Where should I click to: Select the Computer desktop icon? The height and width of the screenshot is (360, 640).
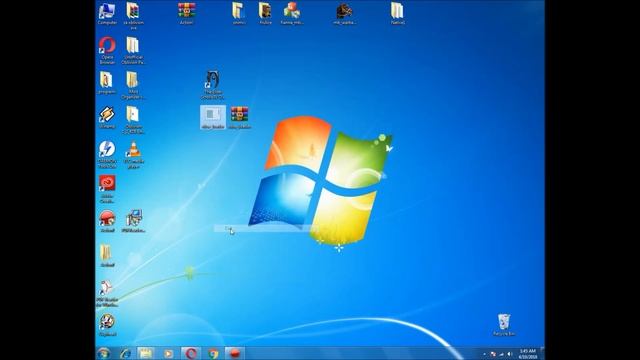pyautogui.click(x=107, y=14)
